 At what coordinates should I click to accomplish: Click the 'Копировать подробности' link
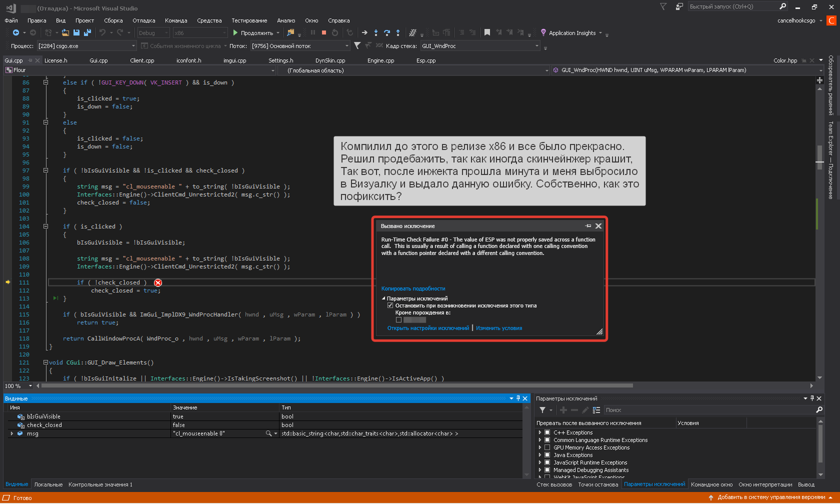413,288
